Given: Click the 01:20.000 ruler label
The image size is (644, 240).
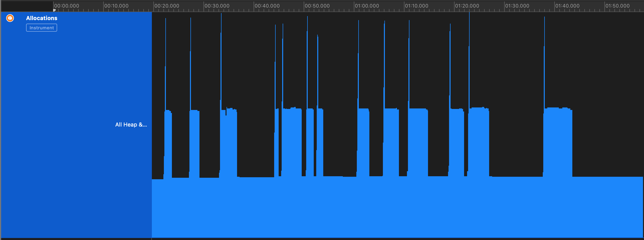Looking at the screenshot, I should coord(467,6).
